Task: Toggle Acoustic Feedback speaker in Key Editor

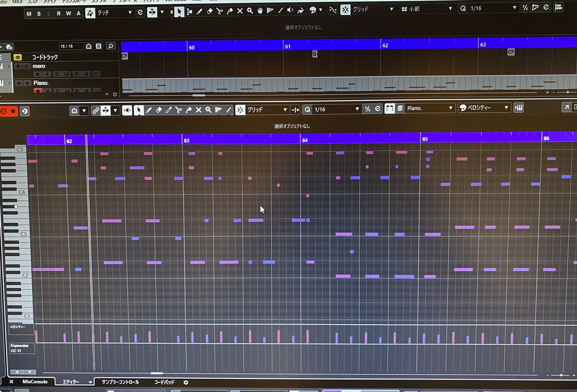Action: (x=127, y=110)
